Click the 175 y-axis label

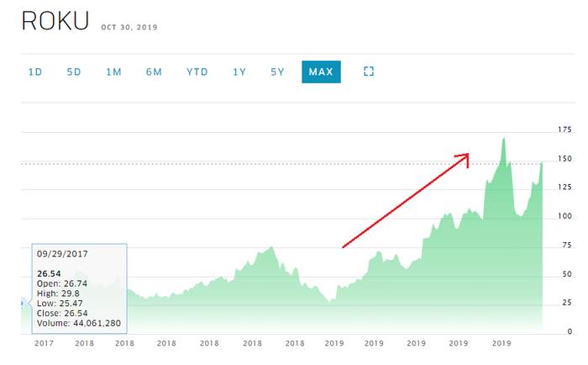pyautogui.click(x=564, y=130)
